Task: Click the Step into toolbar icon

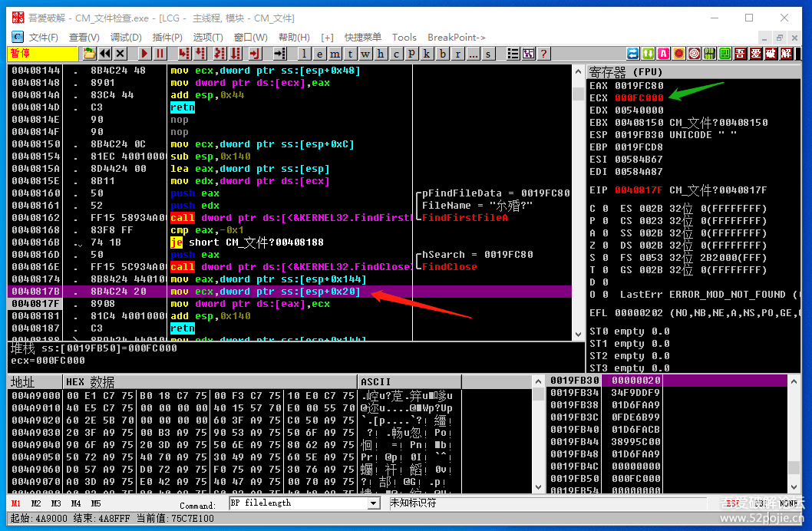Action: click(184, 54)
